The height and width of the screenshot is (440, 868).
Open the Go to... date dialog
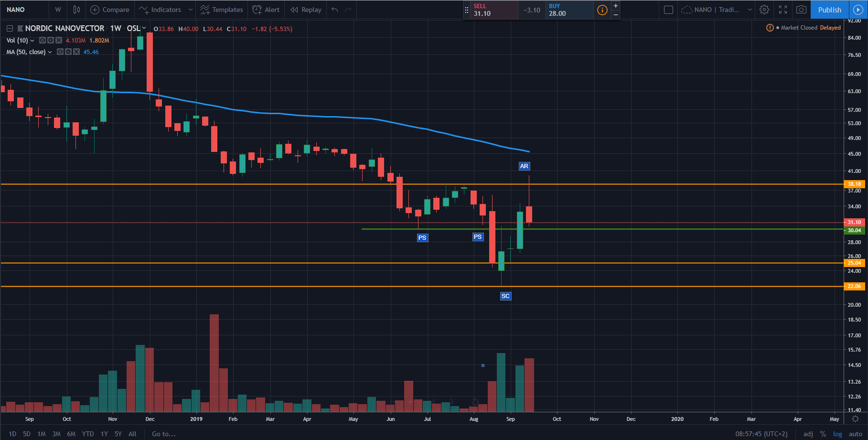click(164, 434)
